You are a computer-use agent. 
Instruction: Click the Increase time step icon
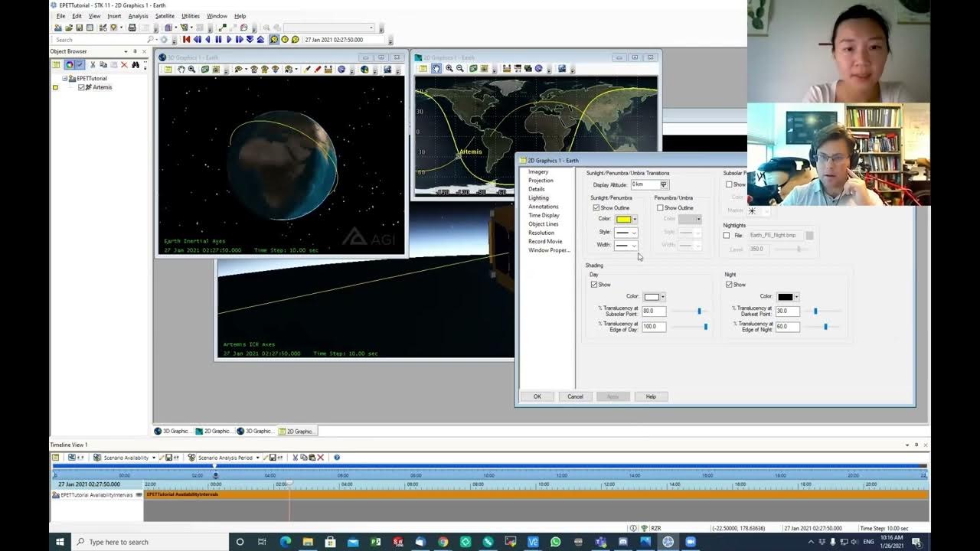(260, 39)
